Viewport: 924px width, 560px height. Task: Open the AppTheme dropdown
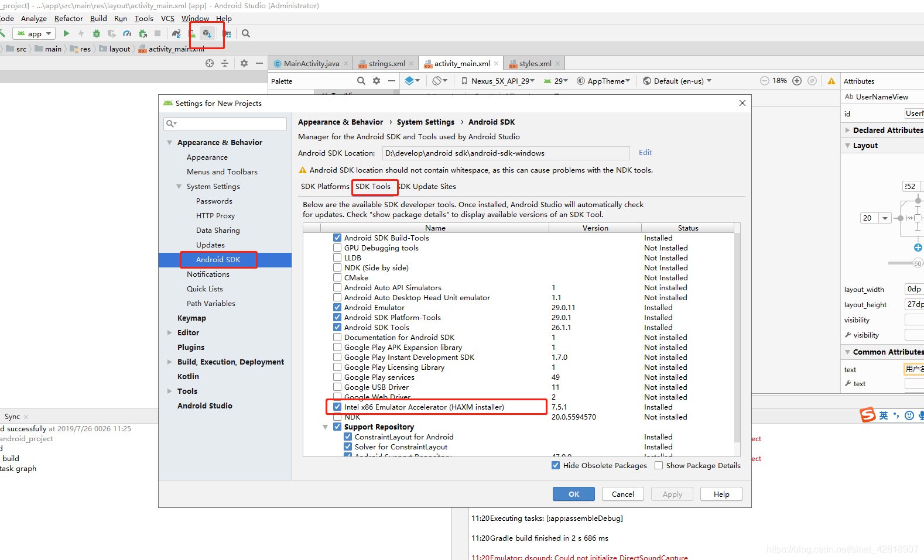tap(604, 81)
